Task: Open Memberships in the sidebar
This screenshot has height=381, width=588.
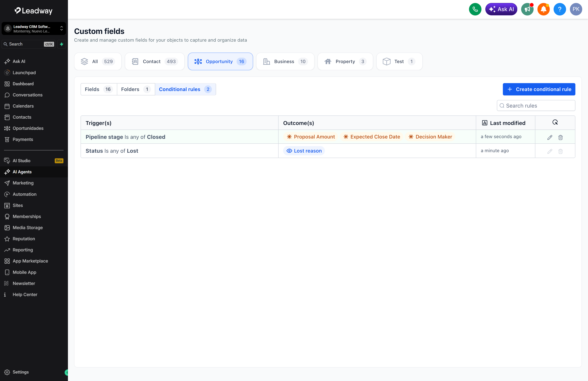Action: click(34, 217)
